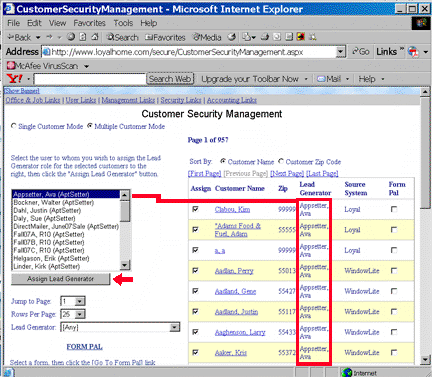Go to Home page icon
Viewport: 432px width, 377px height.
95,37
